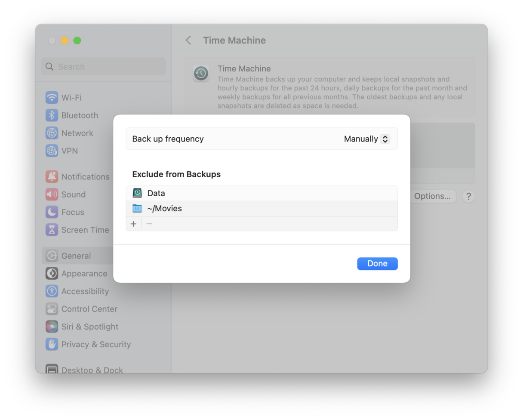Click the Options... button
Screen dimensions: 523x420
[x=432, y=196]
